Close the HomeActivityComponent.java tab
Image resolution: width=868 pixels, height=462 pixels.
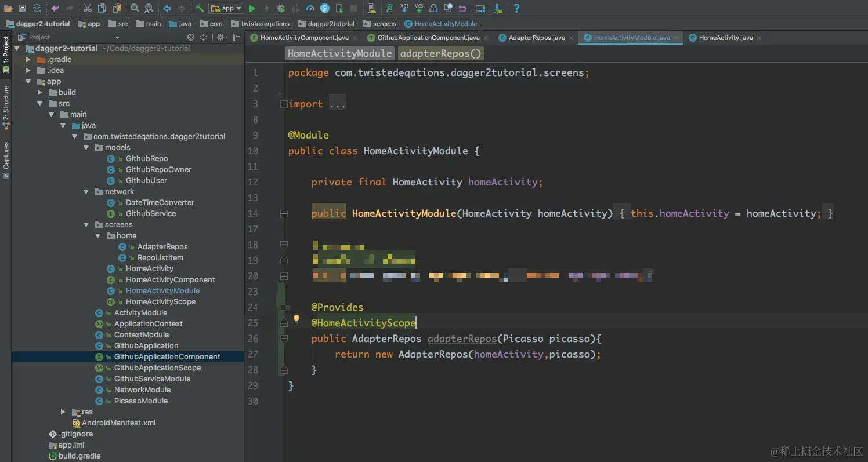tap(355, 38)
